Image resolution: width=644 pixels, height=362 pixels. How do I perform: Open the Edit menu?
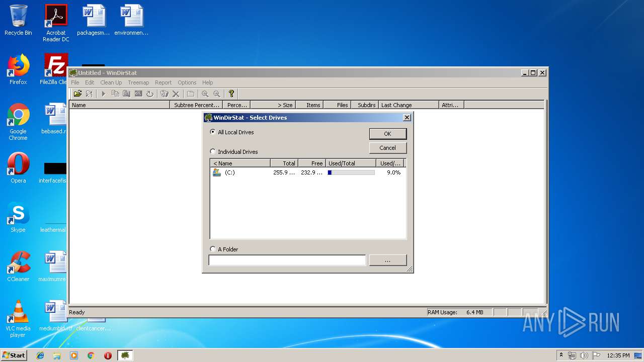90,82
